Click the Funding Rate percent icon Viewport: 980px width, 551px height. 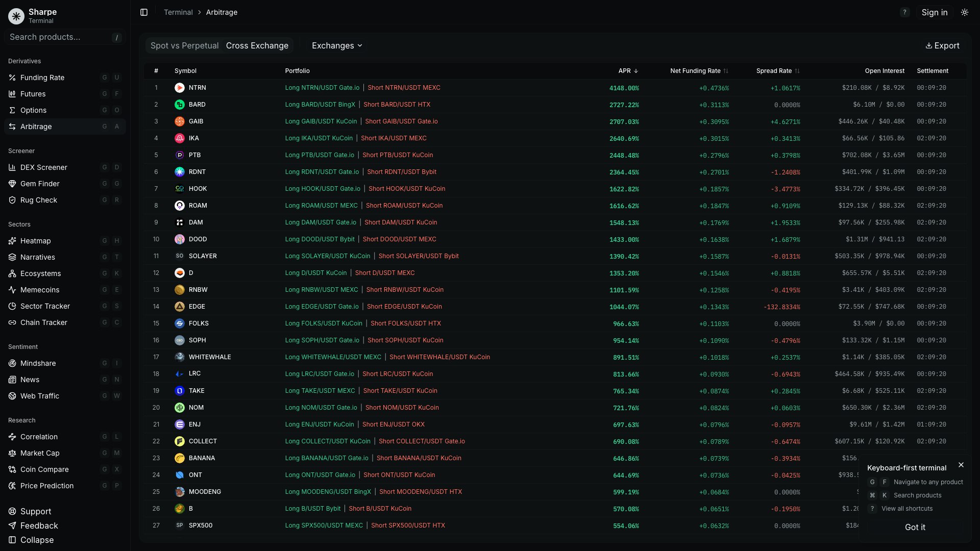pyautogui.click(x=12, y=78)
